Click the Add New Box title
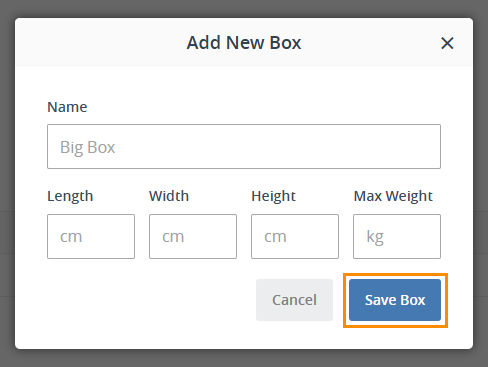This screenshot has width=488, height=367. click(x=244, y=43)
